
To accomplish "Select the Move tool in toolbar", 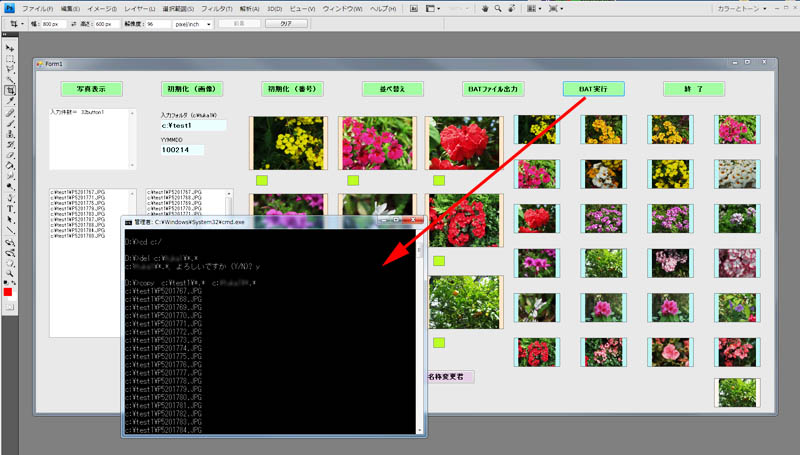I will coord(10,48).
